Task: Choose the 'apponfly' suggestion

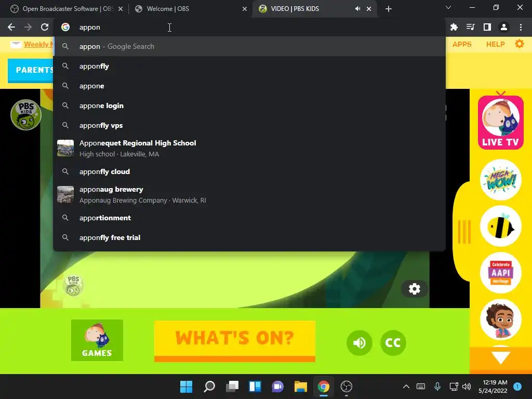Action: tap(249, 66)
